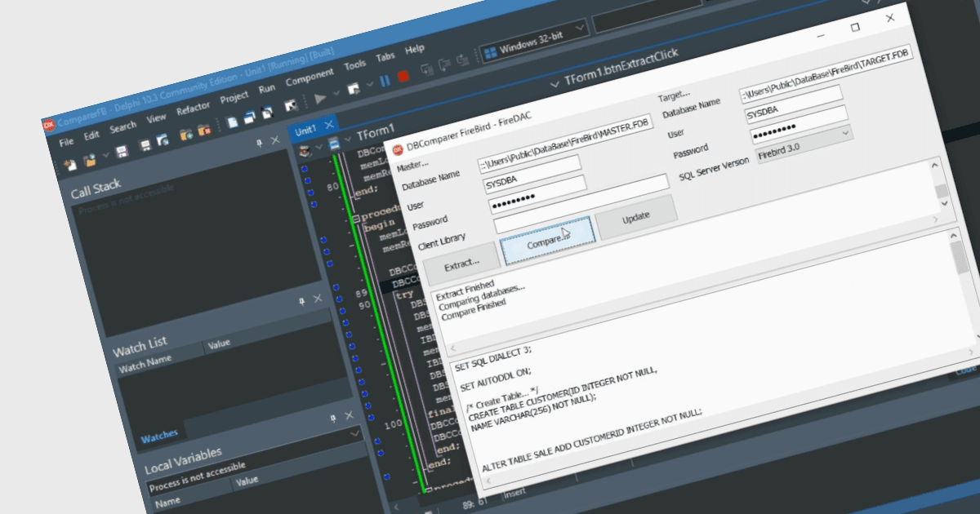This screenshot has height=514, width=980.
Task: Click the Pause button in Delphi toolbar
Action: pyautogui.click(x=385, y=81)
